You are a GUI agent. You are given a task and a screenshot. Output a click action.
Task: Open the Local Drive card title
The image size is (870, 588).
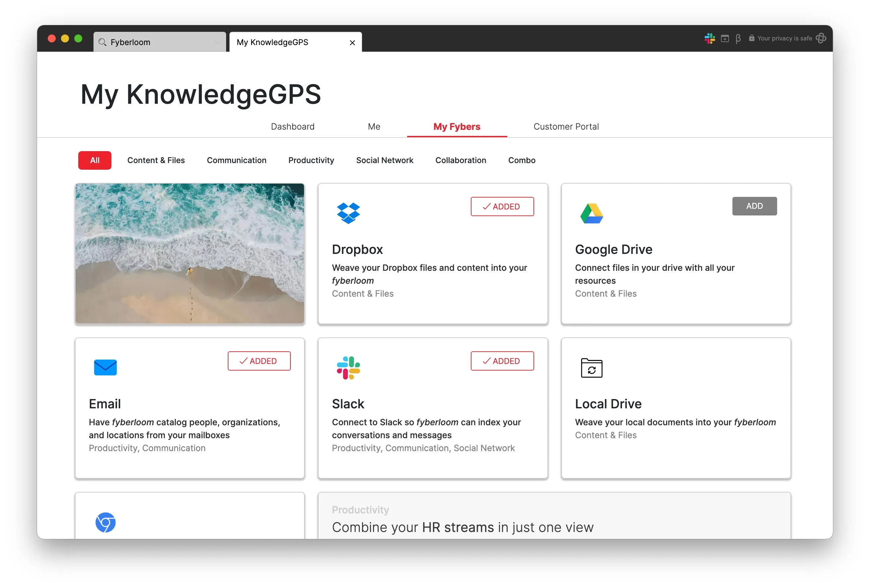click(x=608, y=404)
